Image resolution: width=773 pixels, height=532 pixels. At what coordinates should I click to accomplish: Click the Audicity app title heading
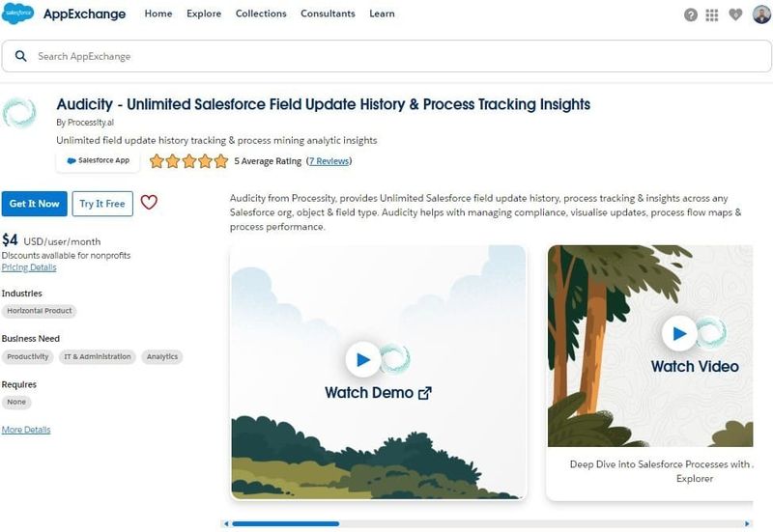pos(324,104)
